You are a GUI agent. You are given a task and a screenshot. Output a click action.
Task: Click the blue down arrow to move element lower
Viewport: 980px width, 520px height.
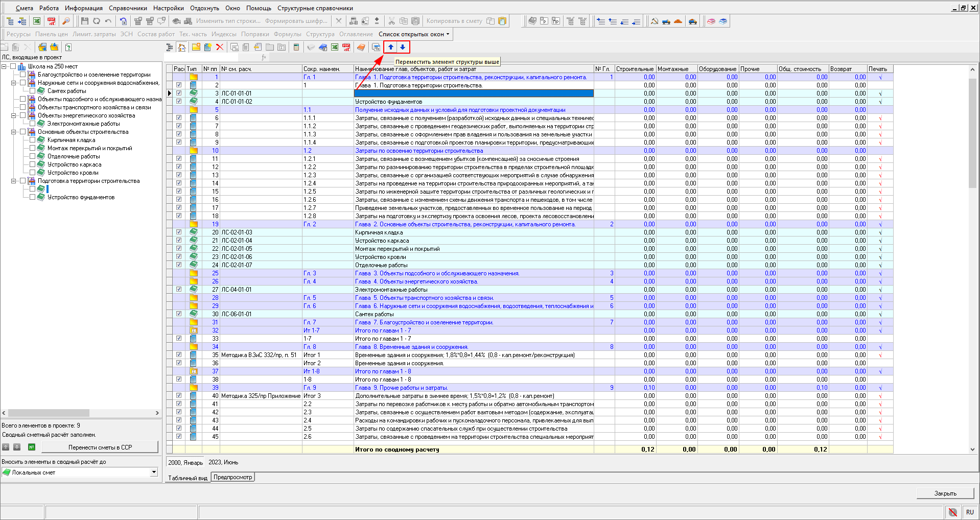(x=403, y=47)
